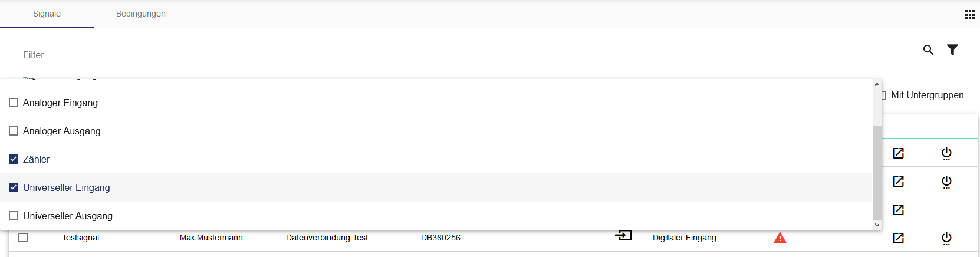Click the power icon in Testsignal row

pyautogui.click(x=946, y=238)
